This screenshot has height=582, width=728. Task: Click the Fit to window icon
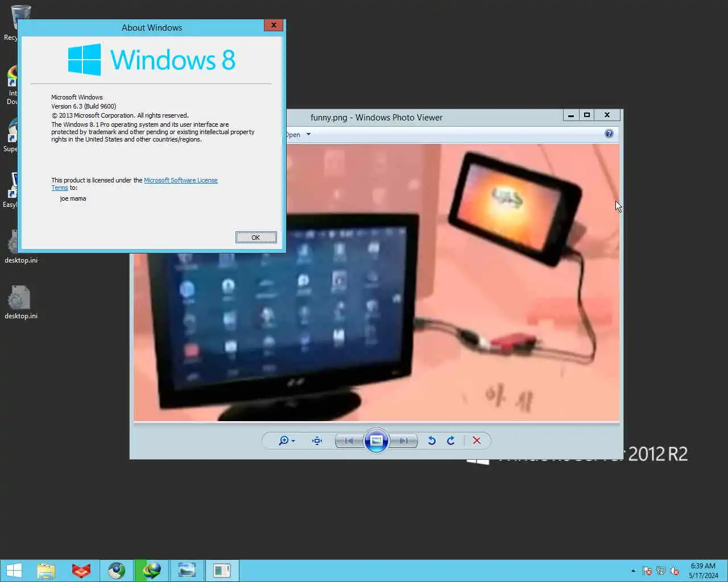(317, 440)
